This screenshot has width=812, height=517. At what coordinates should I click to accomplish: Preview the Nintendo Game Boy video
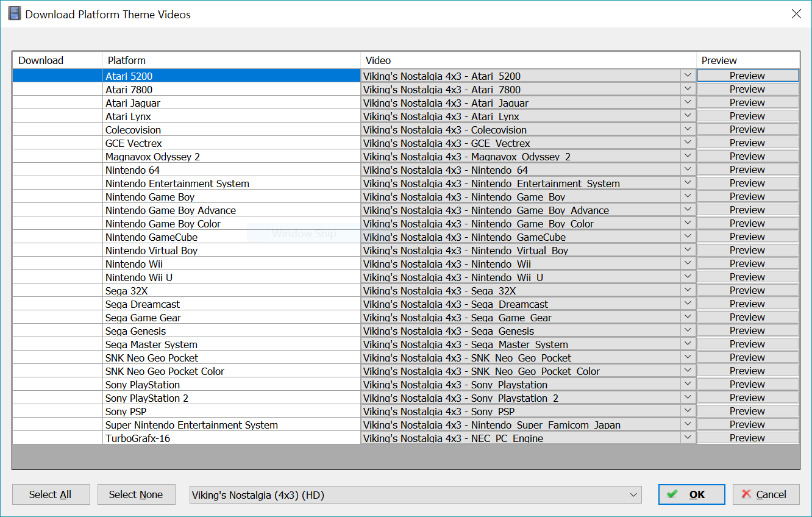click(x=747, y=196)
